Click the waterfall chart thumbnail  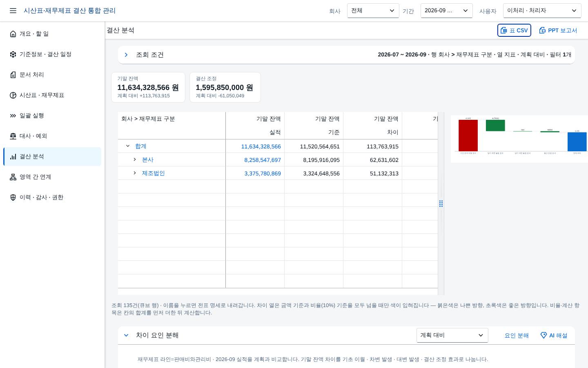click(x=519, y=139)
